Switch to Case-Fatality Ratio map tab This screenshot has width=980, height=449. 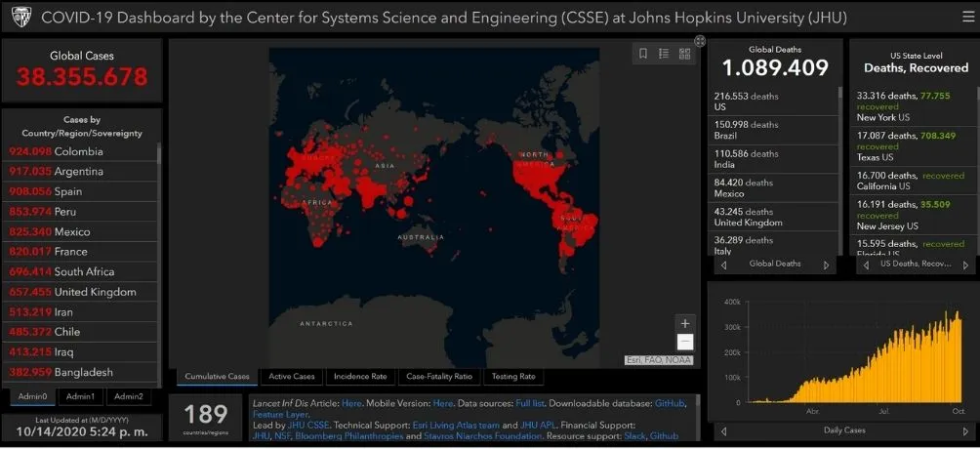click(x=438, y=377)
